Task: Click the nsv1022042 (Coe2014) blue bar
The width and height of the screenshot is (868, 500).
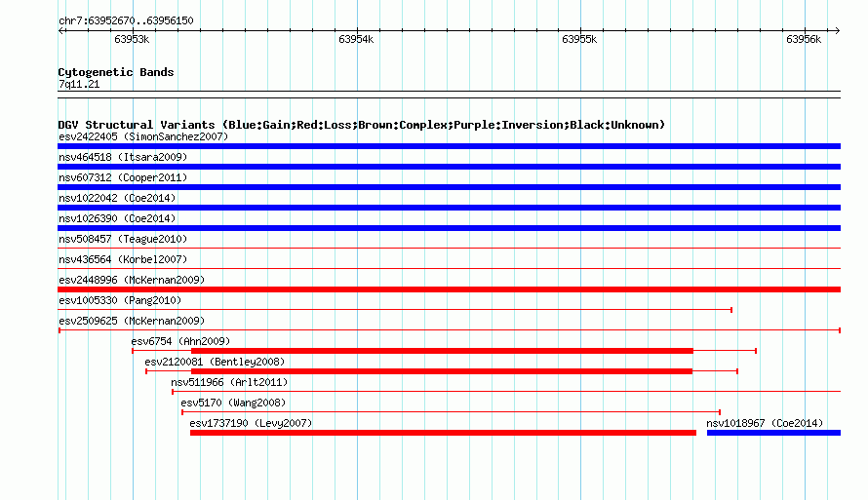Action: 449,208
